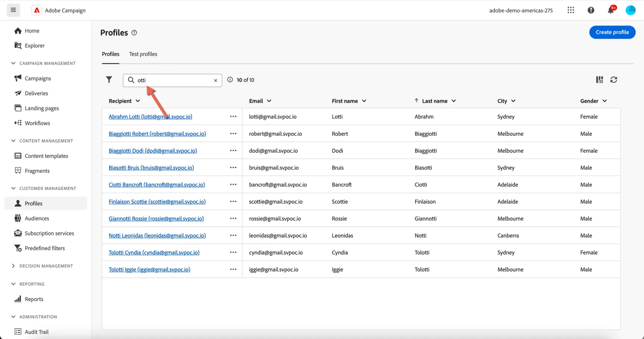Open more actions for Abrahm Lotti
This screenshot has height=339, width=644.
coord(233,117)
